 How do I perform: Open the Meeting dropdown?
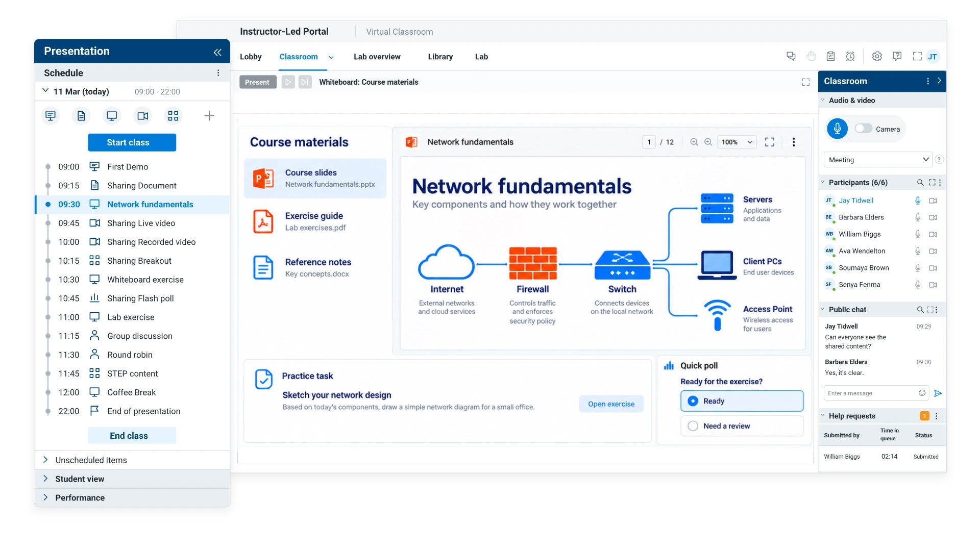point(878,160)
